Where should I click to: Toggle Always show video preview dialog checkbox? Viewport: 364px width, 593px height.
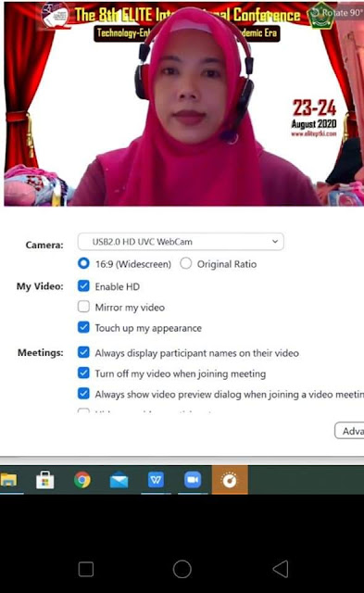pos(83,394)
